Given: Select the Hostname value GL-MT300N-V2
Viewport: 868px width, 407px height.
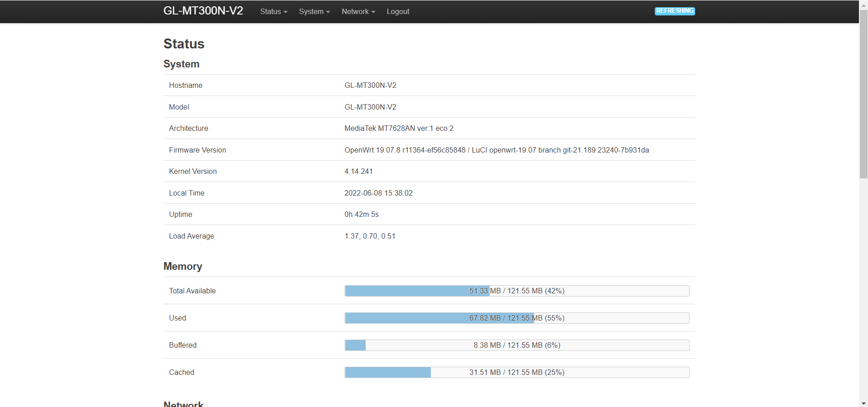Looking at the screenshot, I should [370, 85].
